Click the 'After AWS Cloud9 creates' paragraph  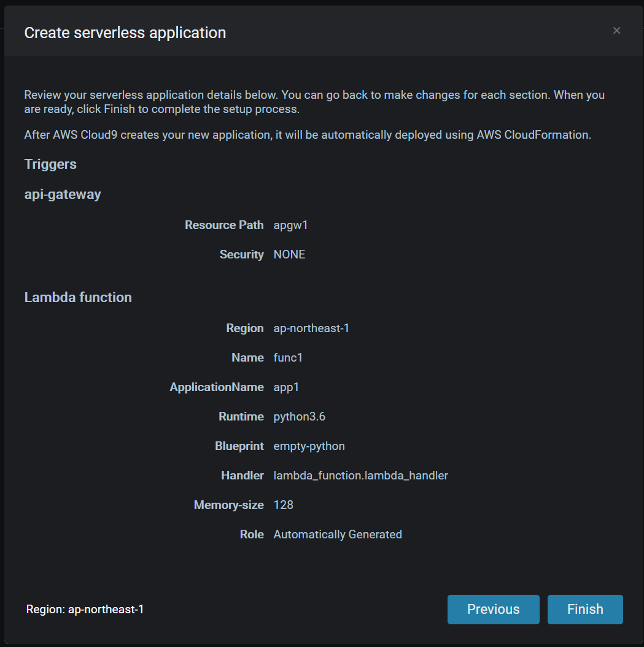(x=308, y=135)
